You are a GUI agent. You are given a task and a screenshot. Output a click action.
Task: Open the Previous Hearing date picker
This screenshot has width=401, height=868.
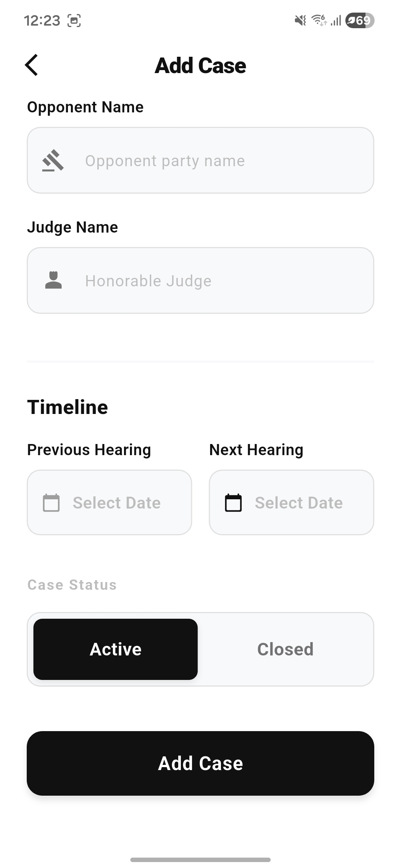click(x=117, y=503)
